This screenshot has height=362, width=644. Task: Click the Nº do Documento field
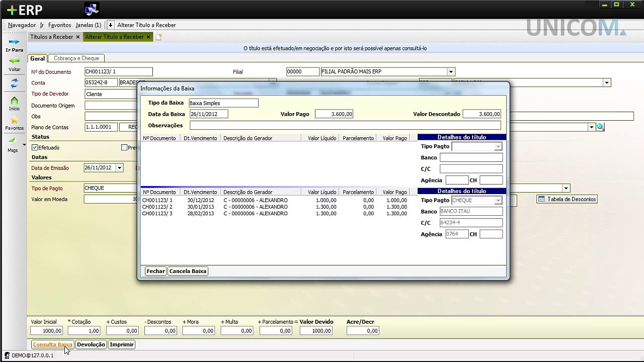[x=118, y=72]
